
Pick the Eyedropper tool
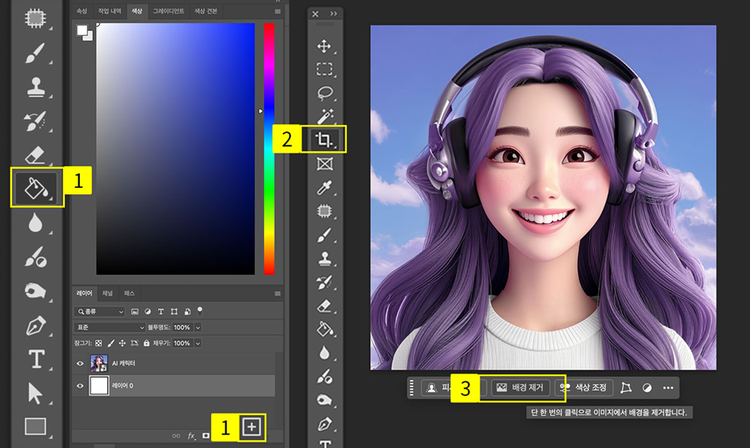(324, 187)
